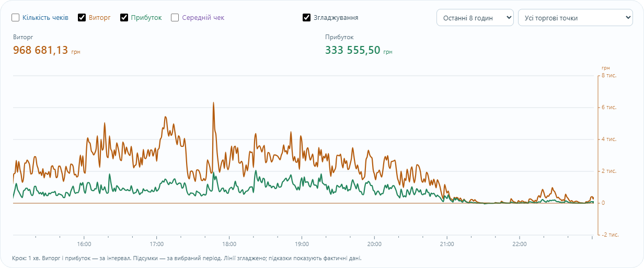Click the 22:00 time axis label

coord(520,244)
